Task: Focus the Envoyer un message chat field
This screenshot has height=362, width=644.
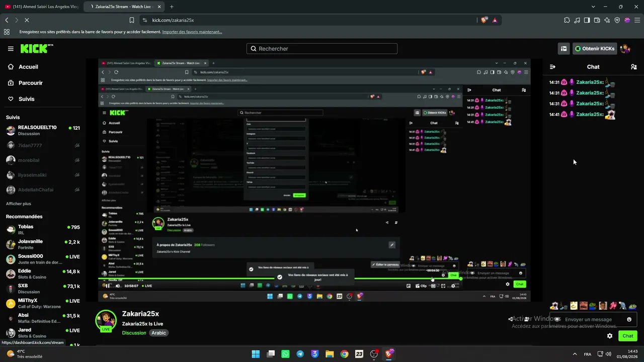Action: click(x=593, y=319)
